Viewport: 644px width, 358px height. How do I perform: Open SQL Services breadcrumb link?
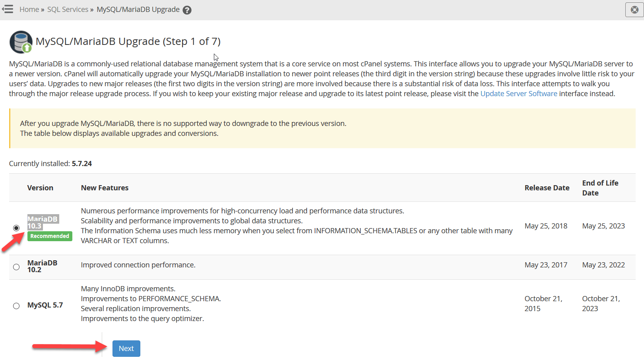point(68,10)
